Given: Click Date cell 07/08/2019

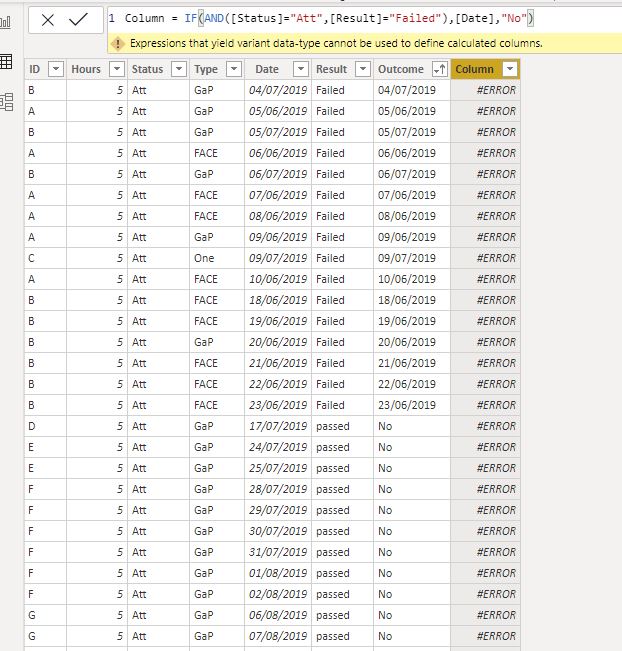Looking at the screenshot, I should [x=278, y=636].
